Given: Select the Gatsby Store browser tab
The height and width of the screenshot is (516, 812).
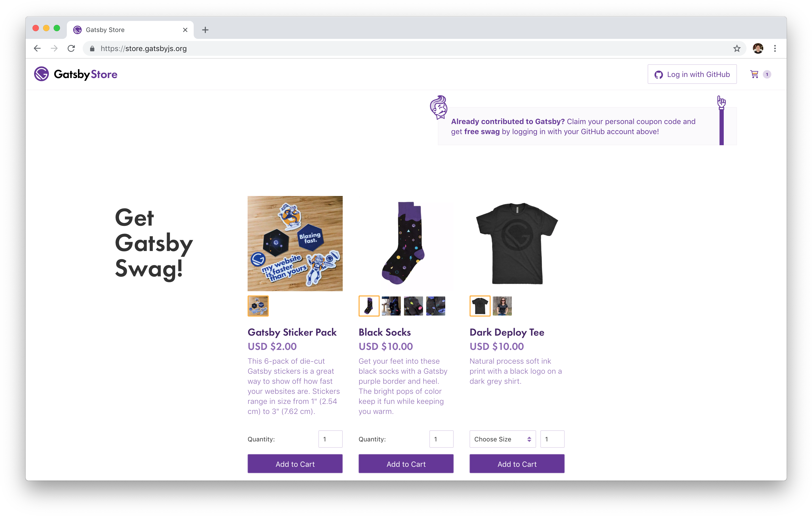Looking at the screenshot, I should pyautogui.click(x=130, y=30).
